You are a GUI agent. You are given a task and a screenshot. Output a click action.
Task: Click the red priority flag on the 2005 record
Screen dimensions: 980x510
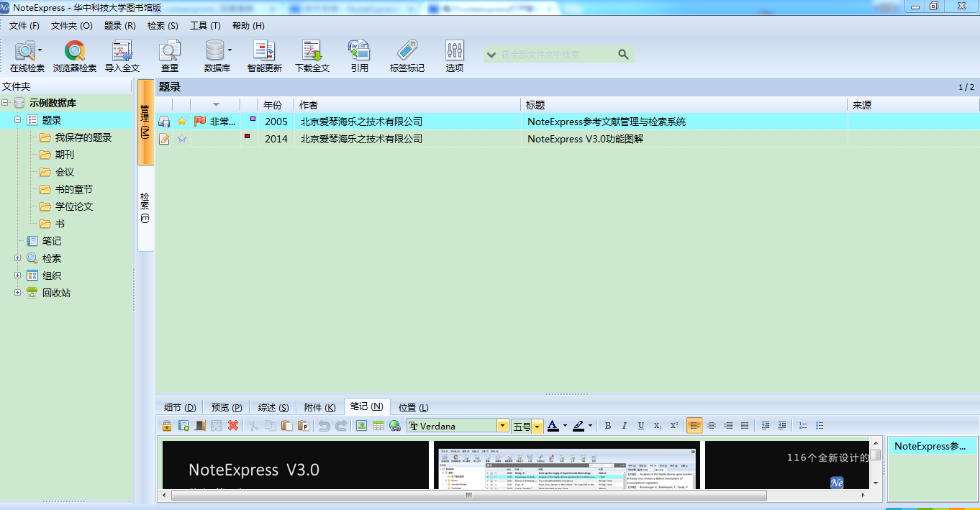[200, 122]
